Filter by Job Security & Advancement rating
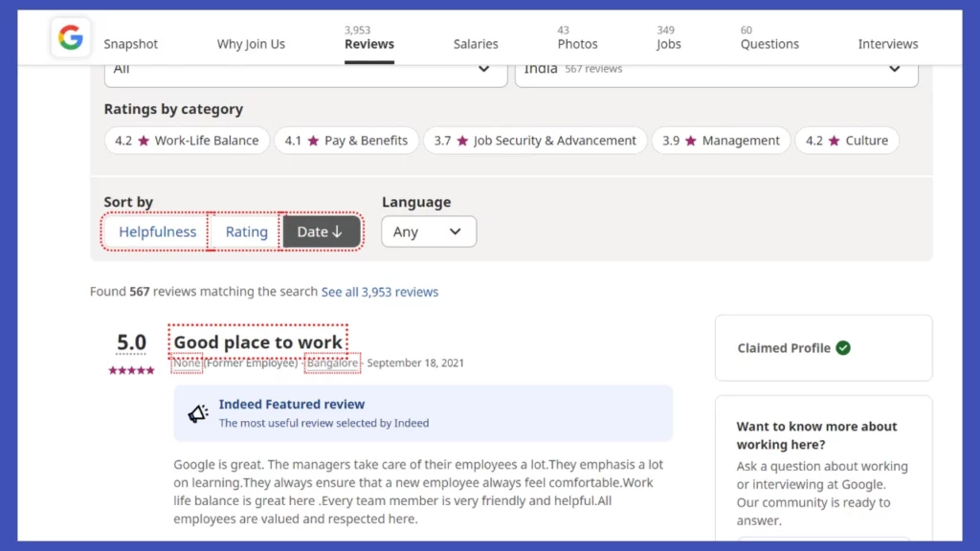 point(535,141)
